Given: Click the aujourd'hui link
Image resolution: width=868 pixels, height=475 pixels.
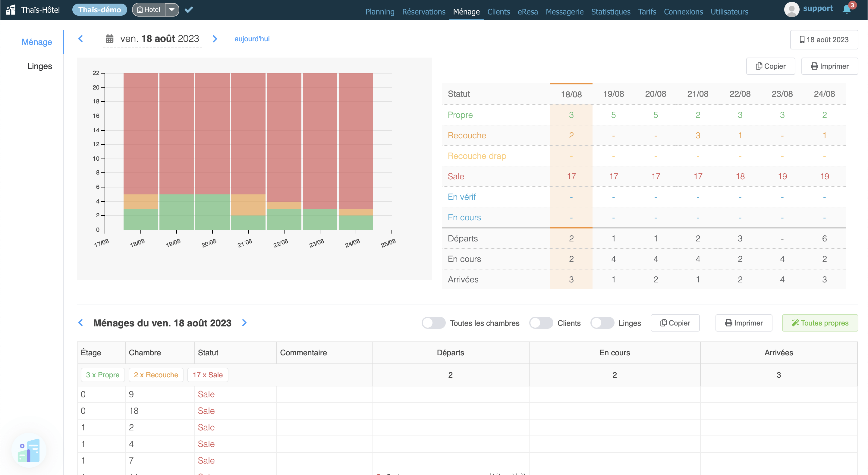Looking at the screenshot, I should [x=252, y=39].
